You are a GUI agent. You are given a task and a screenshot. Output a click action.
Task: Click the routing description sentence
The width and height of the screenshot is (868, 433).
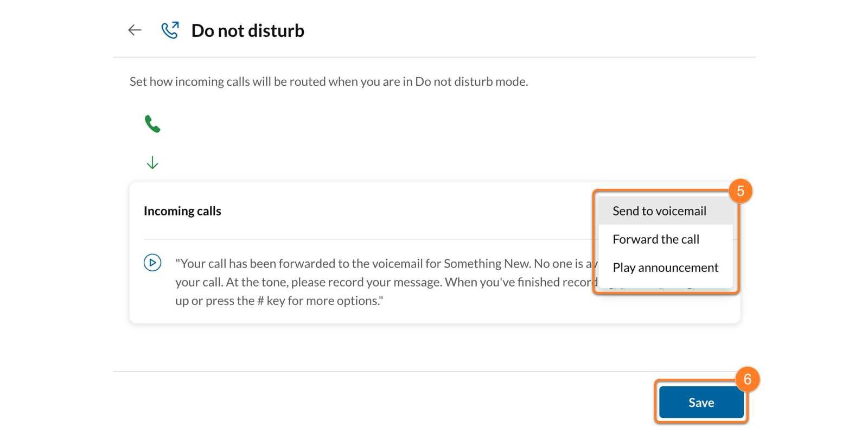point(329,82)
